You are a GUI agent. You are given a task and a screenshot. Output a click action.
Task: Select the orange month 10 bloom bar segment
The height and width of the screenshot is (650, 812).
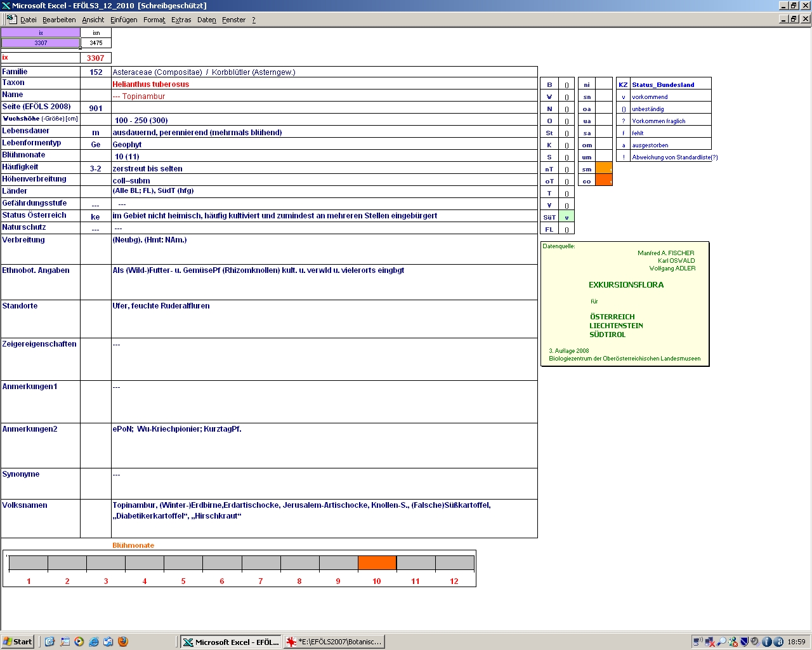tap(377, 563)
